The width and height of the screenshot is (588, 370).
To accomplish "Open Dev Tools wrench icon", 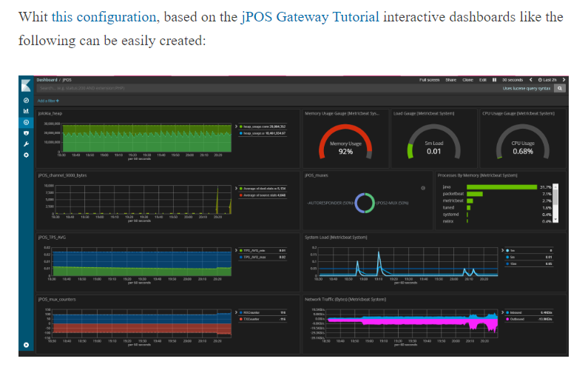I will click(27, 144).
